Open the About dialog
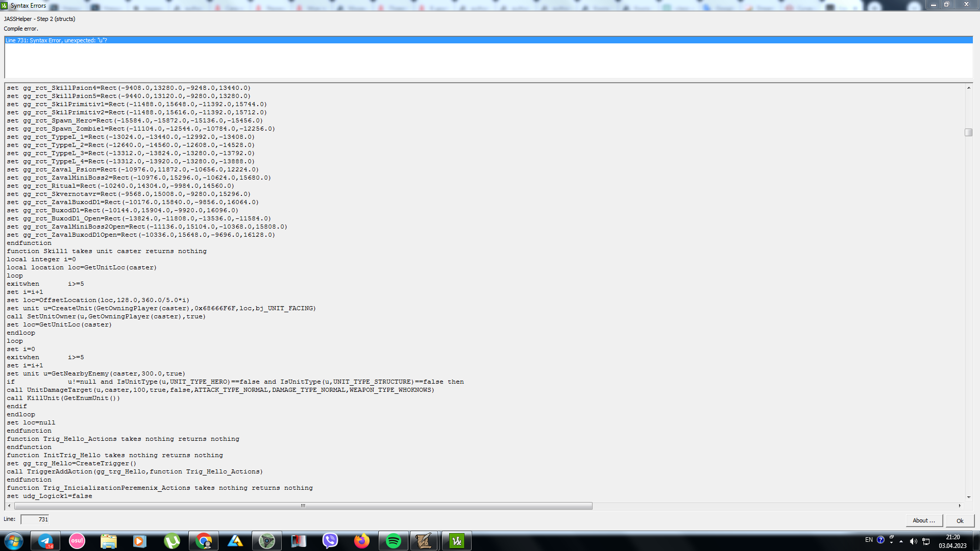Image resolution: width=980 pixels, height=551 pixels. pos(923,520)
